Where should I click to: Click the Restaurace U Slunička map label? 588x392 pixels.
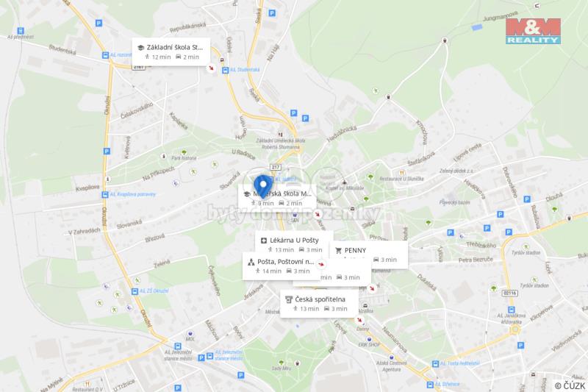click(x=401, y=179)
